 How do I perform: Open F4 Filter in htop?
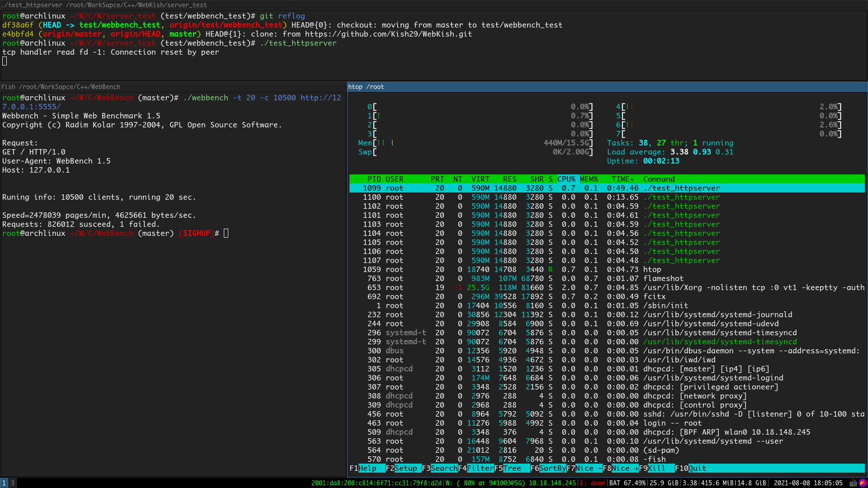point(476,468)
